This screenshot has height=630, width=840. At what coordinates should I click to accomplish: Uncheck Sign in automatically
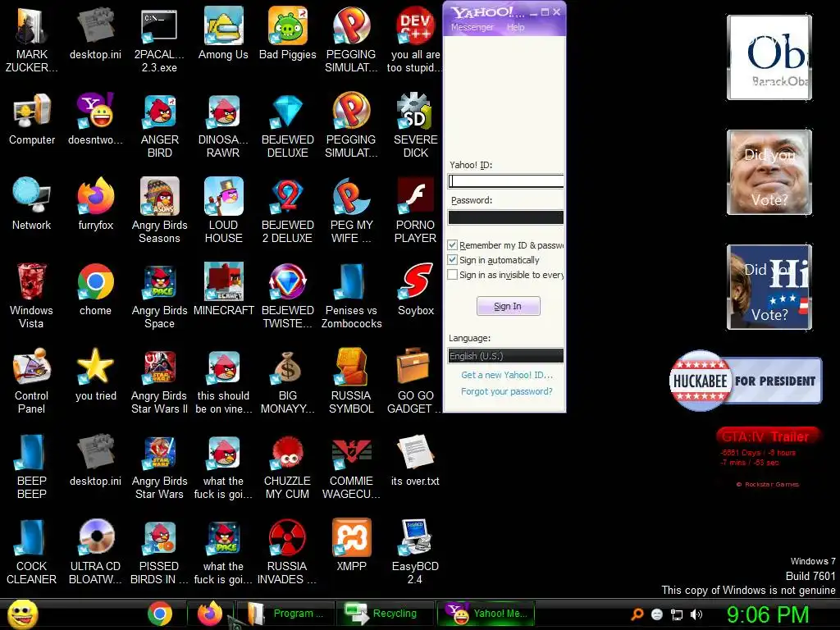pyautogui.click(x=453, y=260)
